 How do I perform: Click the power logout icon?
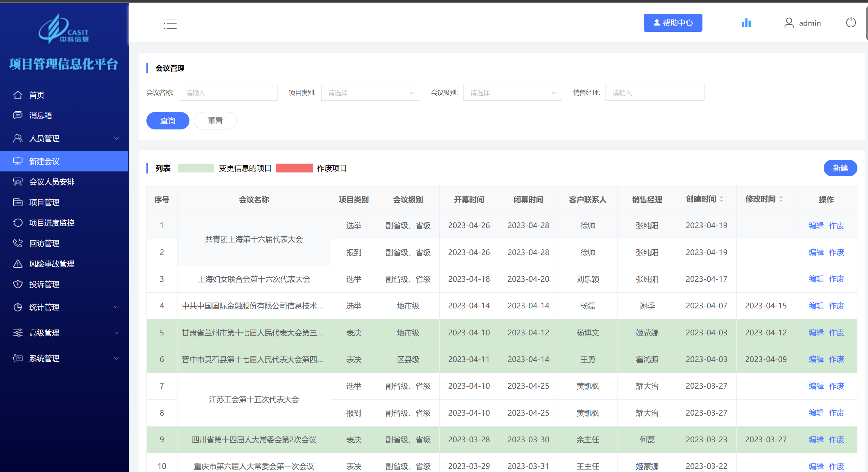[x=851, y=23]
